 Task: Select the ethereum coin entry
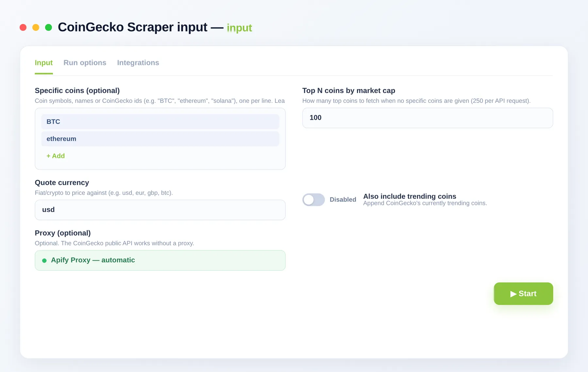160,139
